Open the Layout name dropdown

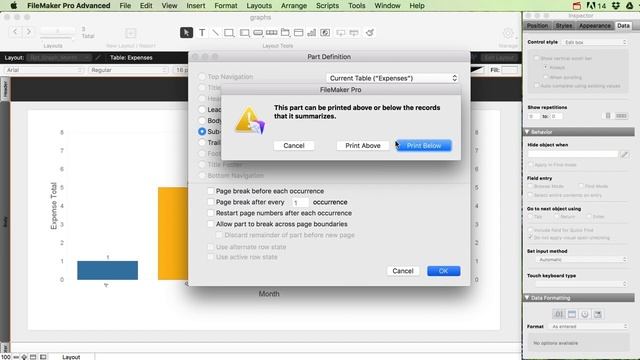point(60,58)
